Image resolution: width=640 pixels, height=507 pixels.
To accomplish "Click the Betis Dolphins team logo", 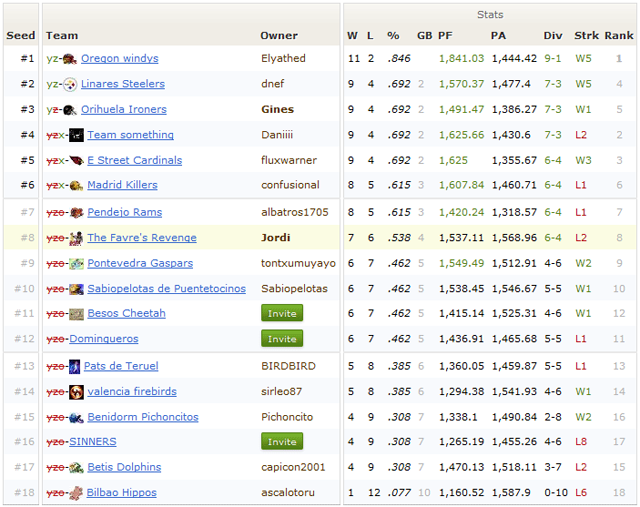I will click(x=76, y=467).
